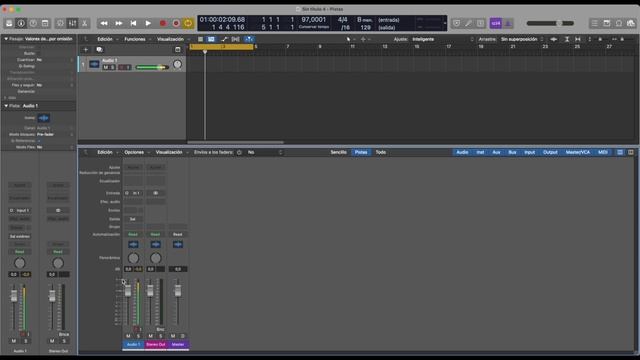Select the Pistas mixer view
This screenshot has width=640, height=360.
[361, 152]
